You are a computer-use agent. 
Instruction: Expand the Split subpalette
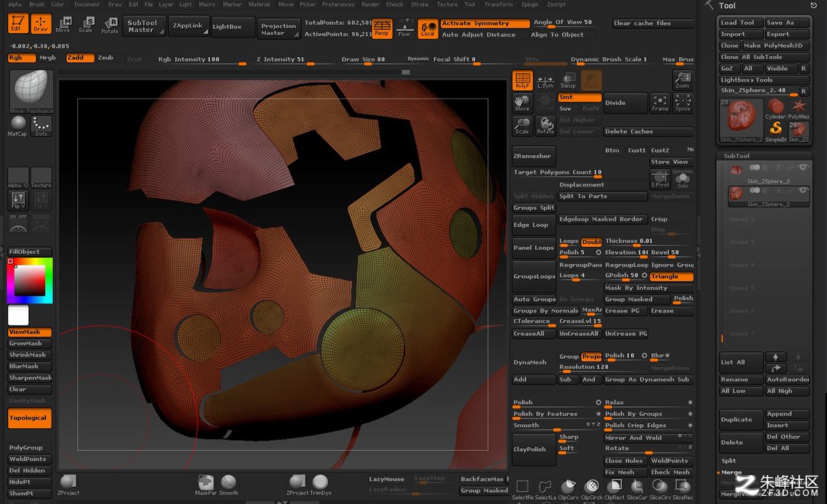(729, 461)
